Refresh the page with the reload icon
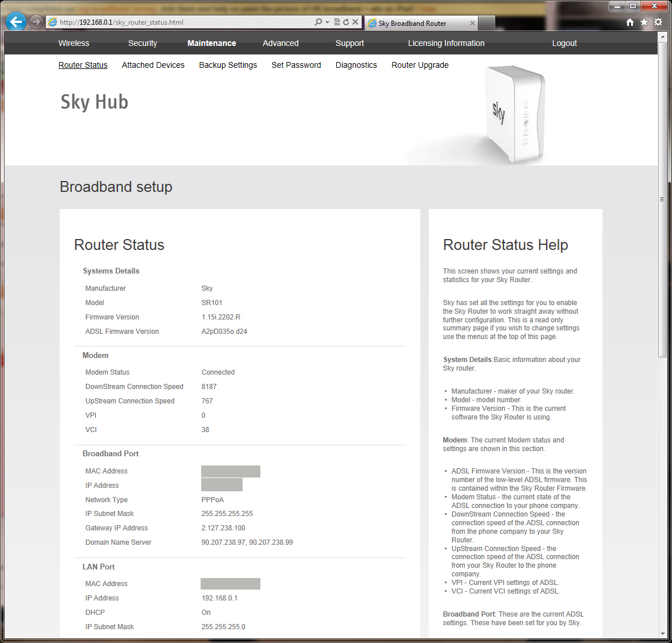Image resolution: width=672 pixels, height=643 pixels. point(346,22)
